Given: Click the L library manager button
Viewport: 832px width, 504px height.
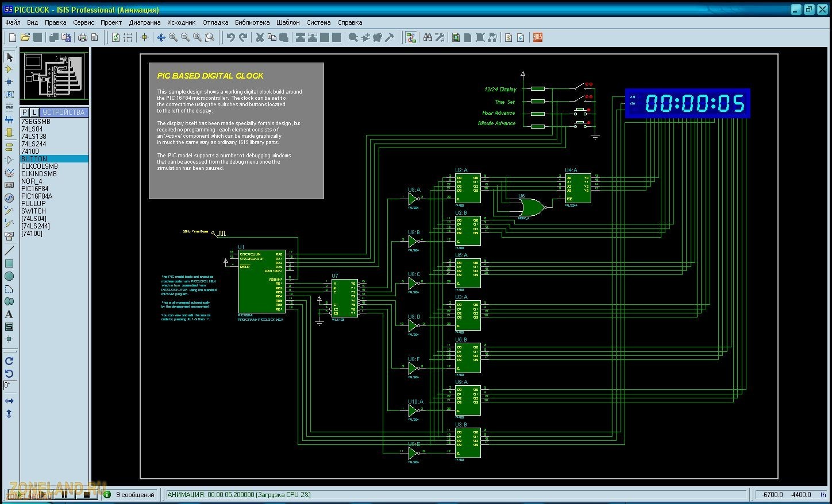Looking at the screenshot, I should (34, 112).
